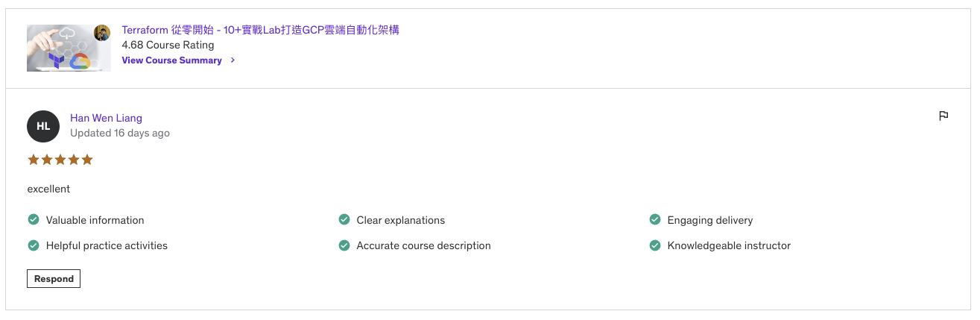The width and height of the screenshot is (980, 320).
Task: Click the 'Updated 16 days ago' timestamp
Action: coord(119,133)
